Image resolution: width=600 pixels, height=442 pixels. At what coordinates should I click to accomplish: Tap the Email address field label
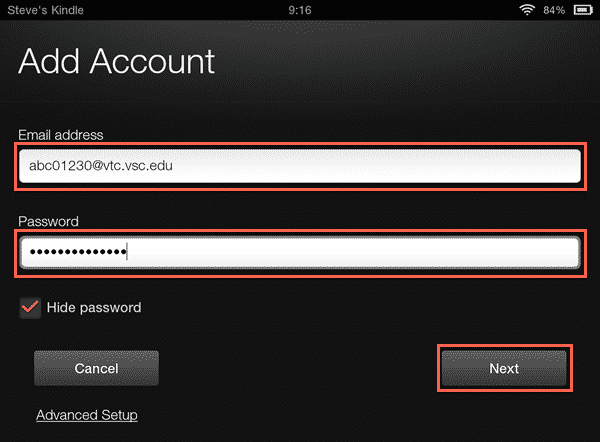point(61,135)
